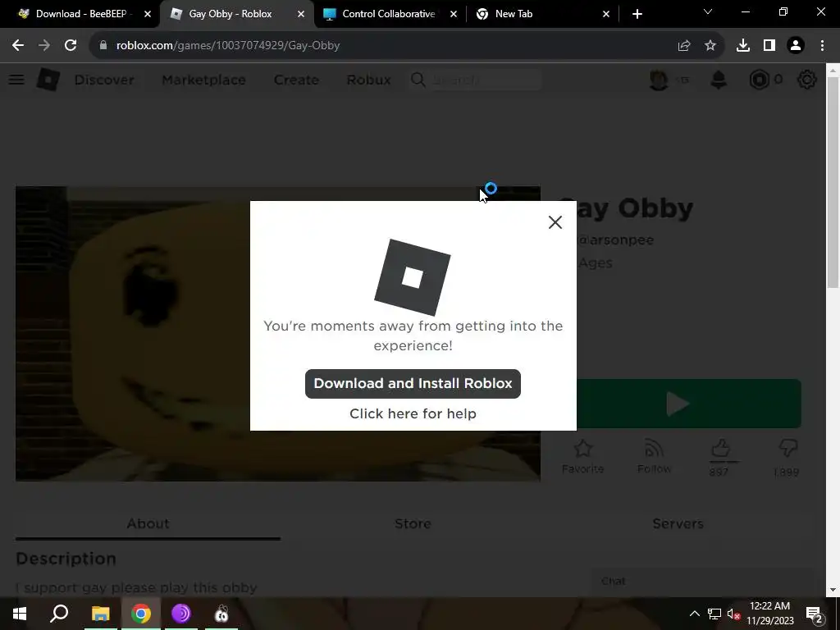Screen dimensions: 840x630
Task: Click the thumbs down dislike icon
Action: tap(787, 449)
